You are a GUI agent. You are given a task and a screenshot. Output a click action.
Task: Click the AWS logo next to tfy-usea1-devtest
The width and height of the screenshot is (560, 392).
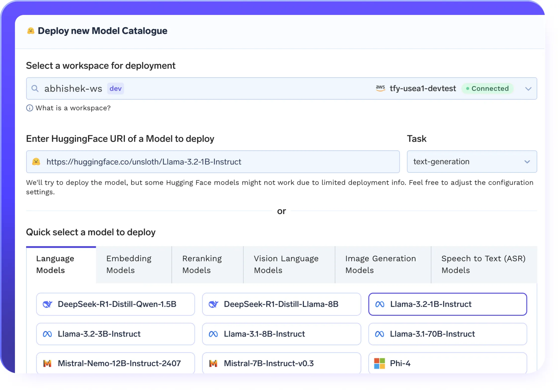380,88
